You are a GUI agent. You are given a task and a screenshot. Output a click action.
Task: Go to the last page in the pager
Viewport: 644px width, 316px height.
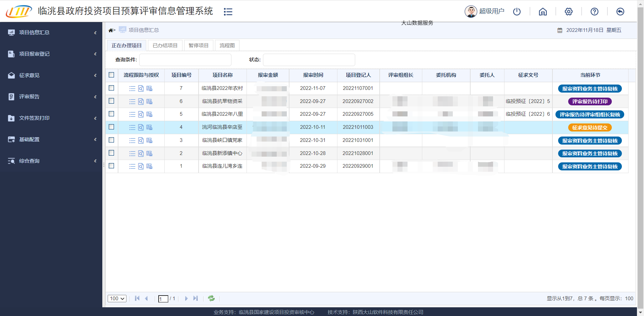tap(196, 298)
